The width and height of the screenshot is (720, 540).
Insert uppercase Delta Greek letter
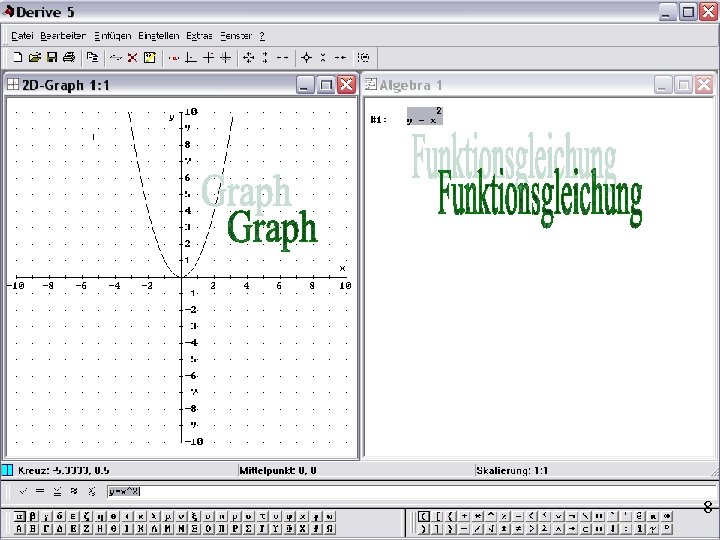point(60,529)
